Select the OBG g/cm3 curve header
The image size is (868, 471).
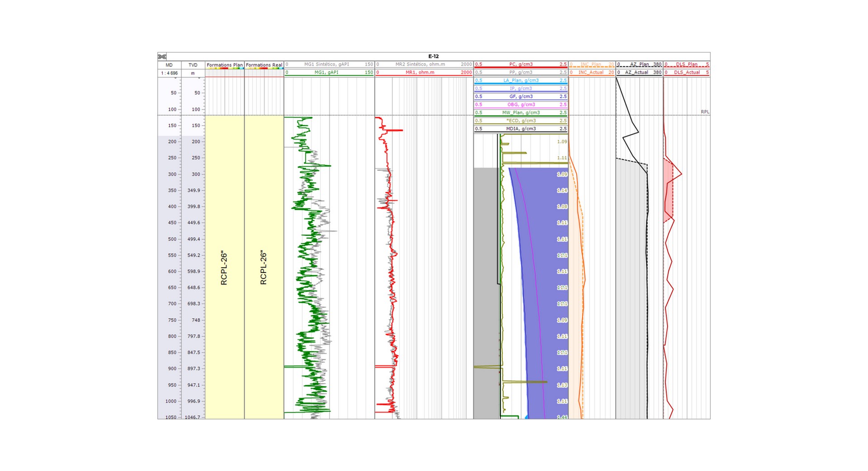pos(521,105)
